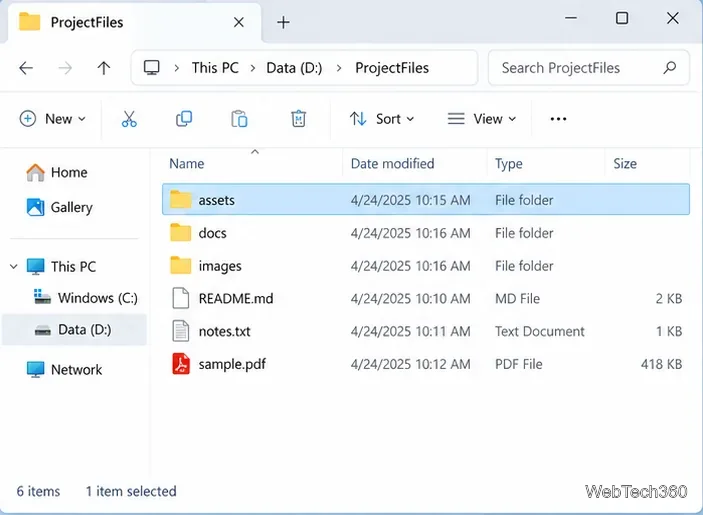The width and height of the screenshot is (703, 515).
Task: Maximize the File Explorer window
Action: point(622,18)
